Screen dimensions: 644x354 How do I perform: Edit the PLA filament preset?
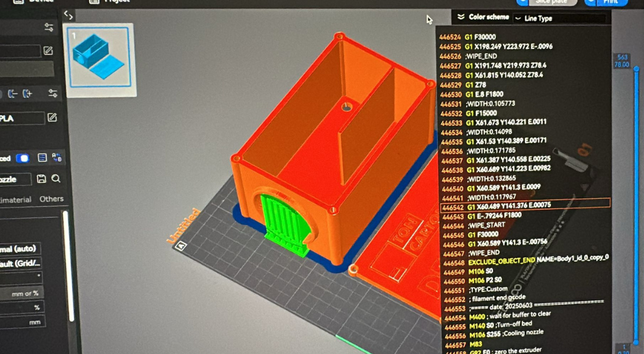click(52, 117)
